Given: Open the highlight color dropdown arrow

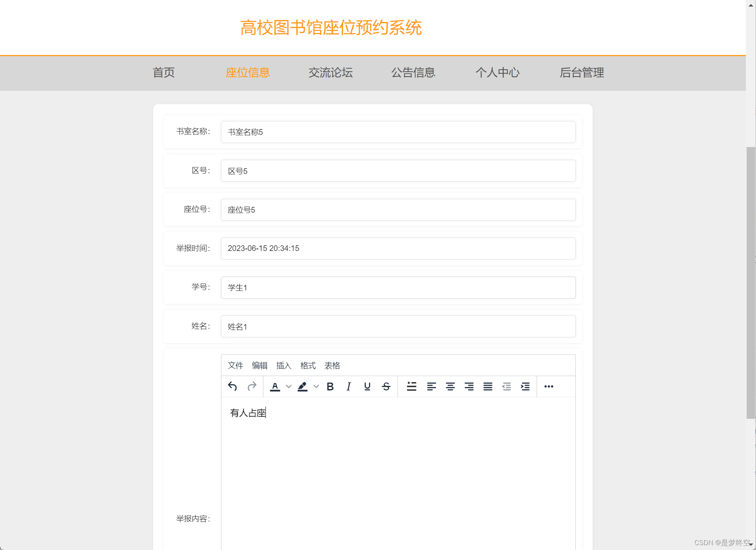Looking at the screenshot, I should pyautogui.click(x=316, y=386).
